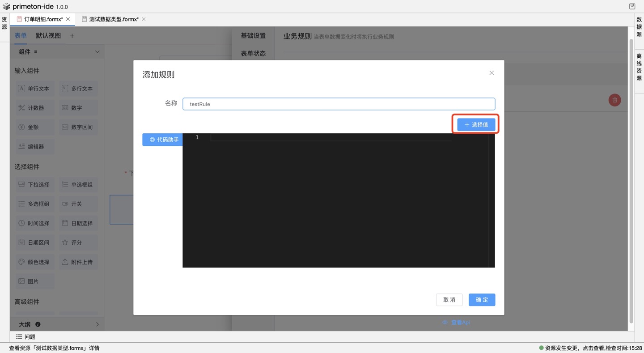
Task: Click the 时间选择 time picker component
Action: point(34,223)
